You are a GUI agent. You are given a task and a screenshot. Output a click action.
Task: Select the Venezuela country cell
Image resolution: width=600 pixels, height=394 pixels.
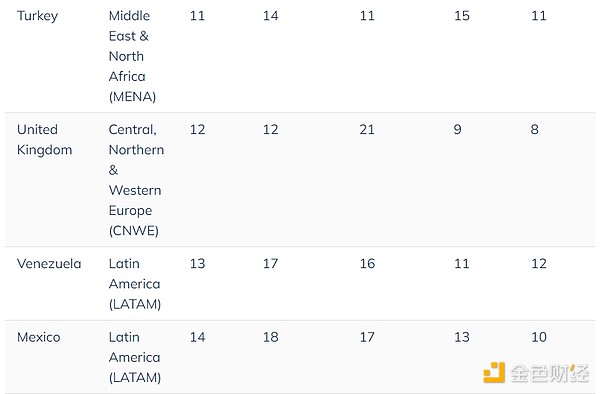point(49,264)
